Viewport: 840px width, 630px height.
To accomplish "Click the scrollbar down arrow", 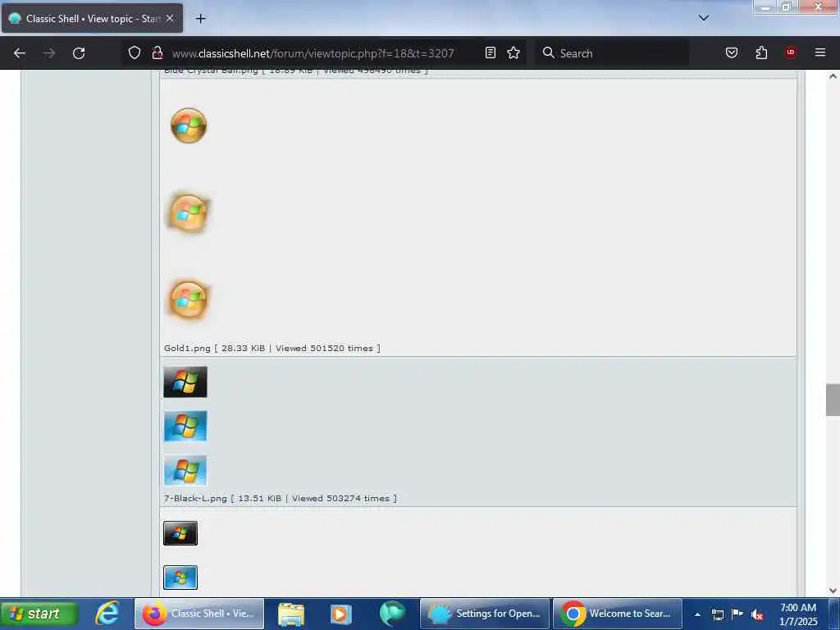I will click(x=833, y=591).
